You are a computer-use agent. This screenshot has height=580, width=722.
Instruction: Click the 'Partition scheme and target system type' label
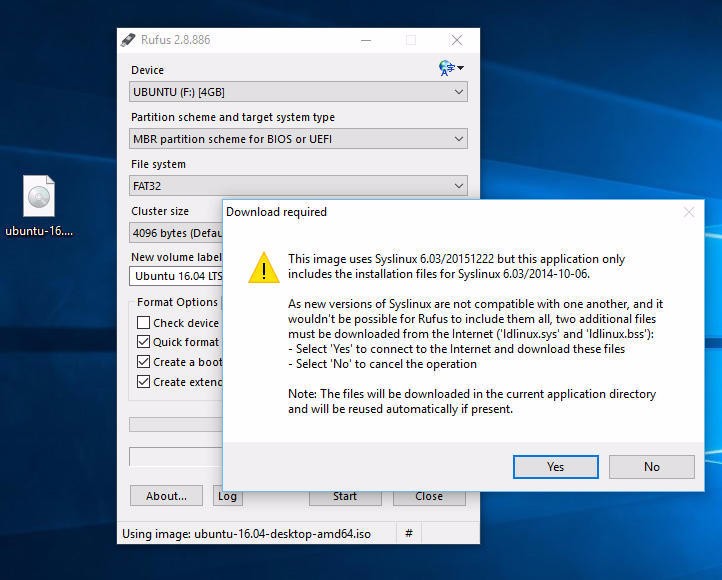tap(233, 117)
